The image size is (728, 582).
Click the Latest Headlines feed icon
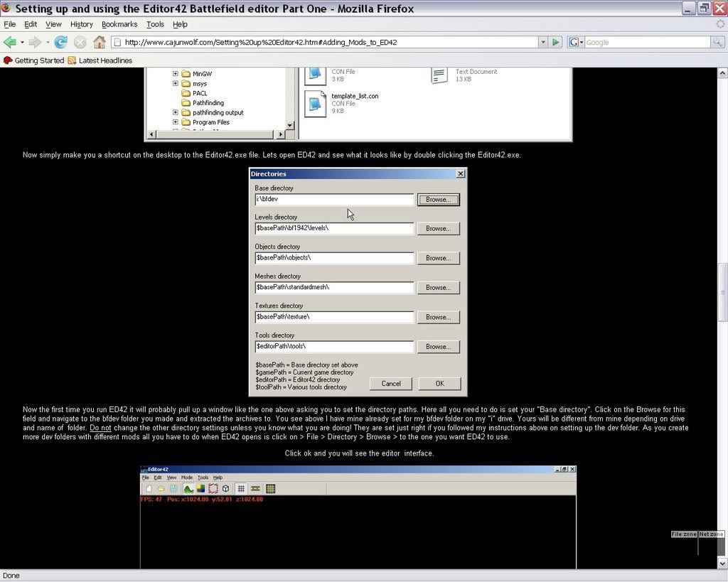click(72, 60)
